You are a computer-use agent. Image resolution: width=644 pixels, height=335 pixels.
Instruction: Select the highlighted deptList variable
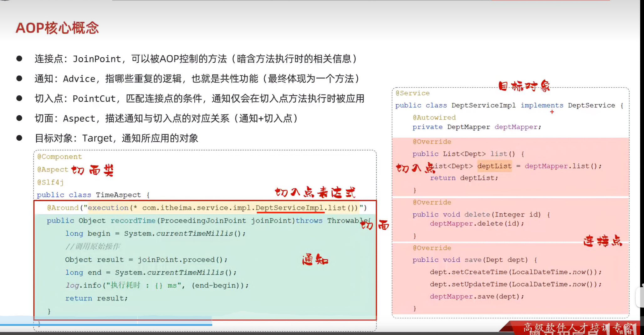coord(494,166)
